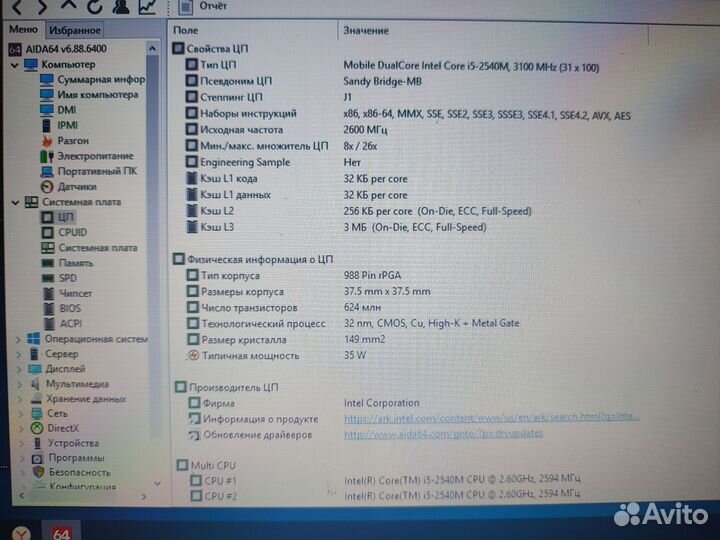
Task: Collapse the Системная плата tree branch
Action: 16,202
